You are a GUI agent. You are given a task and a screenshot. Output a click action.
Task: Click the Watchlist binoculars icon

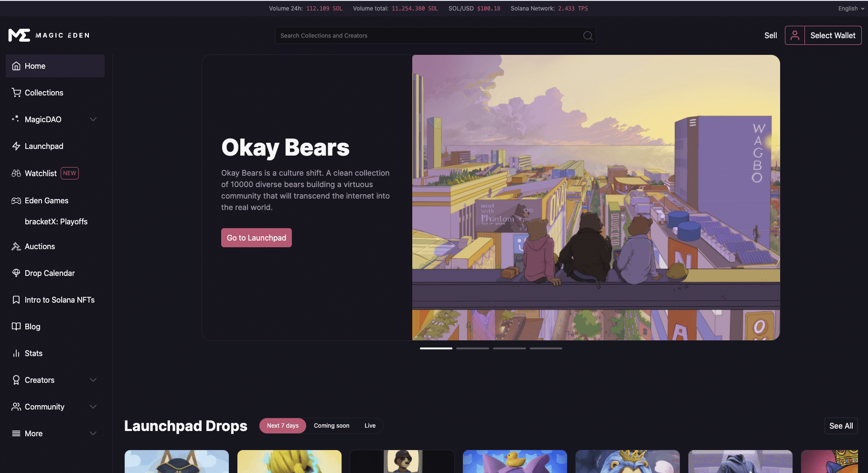[16, 173]
